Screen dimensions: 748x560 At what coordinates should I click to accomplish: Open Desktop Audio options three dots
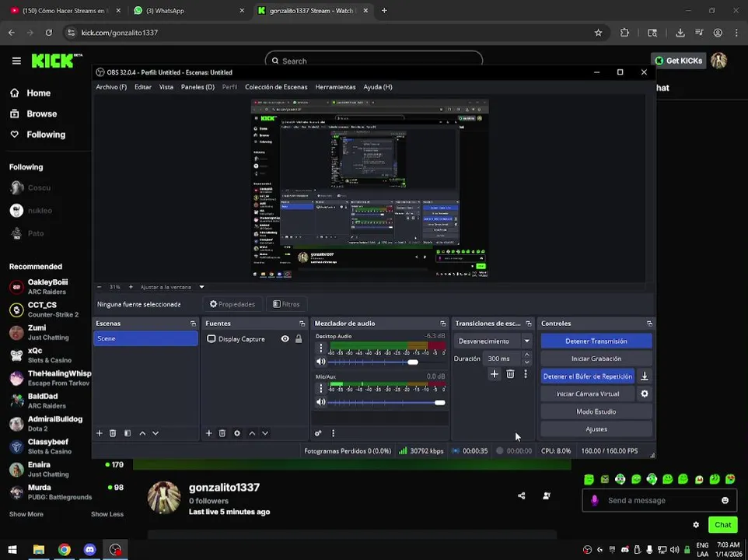(x=320, y=348)
